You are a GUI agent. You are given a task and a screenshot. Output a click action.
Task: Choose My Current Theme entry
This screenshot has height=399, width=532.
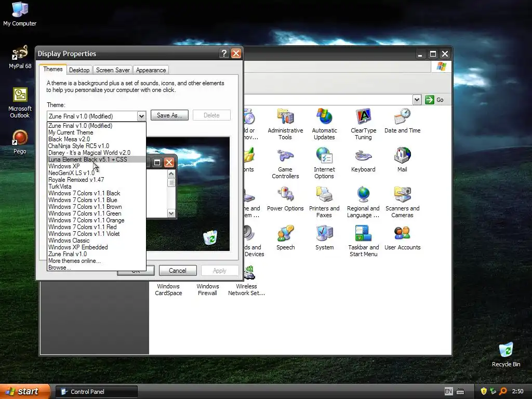(97, 132)
